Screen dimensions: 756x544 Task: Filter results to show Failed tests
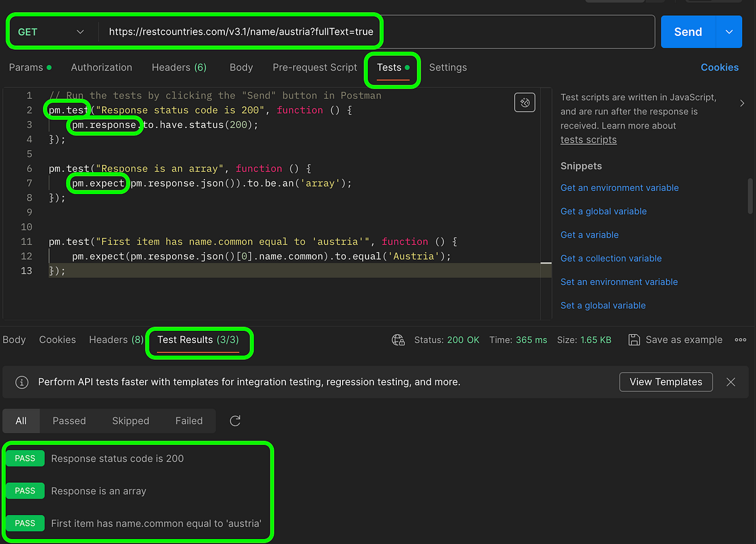(x=189, y=420)
